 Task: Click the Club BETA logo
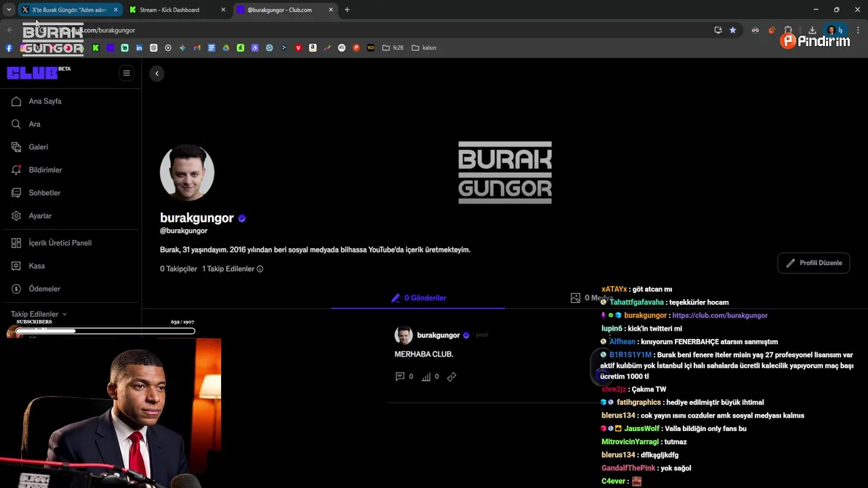coord(38,73)
